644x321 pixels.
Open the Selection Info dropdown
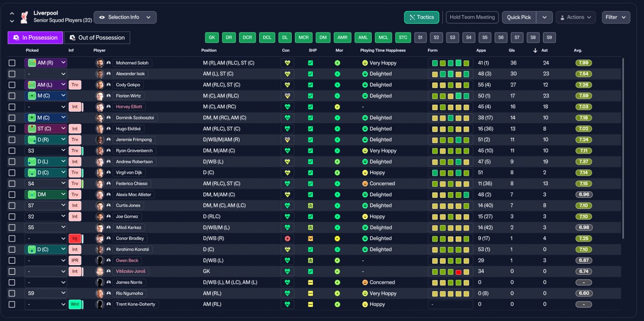(x=125, y=17)
